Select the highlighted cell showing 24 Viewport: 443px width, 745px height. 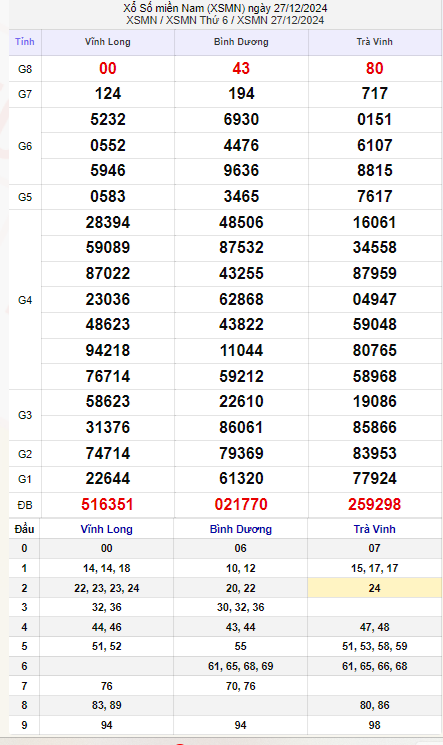coord(375,588)
